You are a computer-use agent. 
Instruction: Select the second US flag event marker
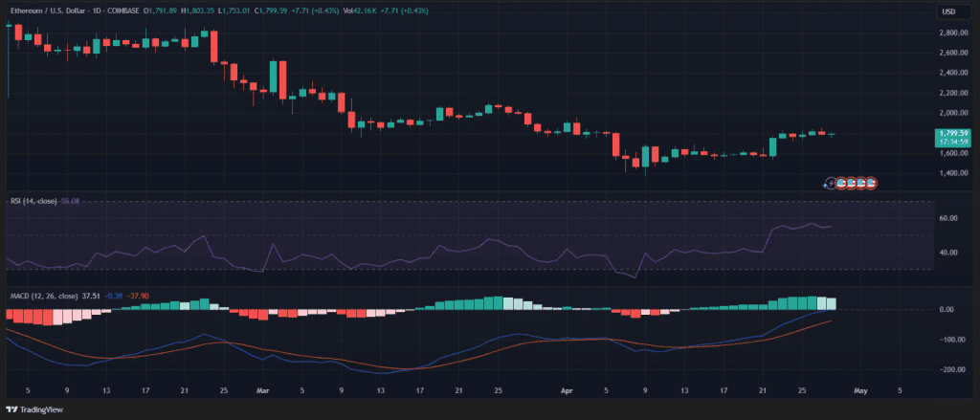click(851, 183)
